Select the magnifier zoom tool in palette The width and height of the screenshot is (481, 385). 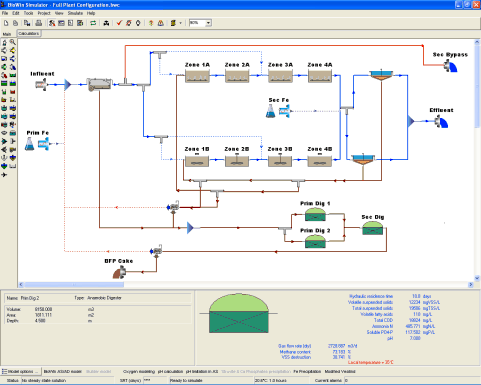pyautogui.click(x=13, y=42)
